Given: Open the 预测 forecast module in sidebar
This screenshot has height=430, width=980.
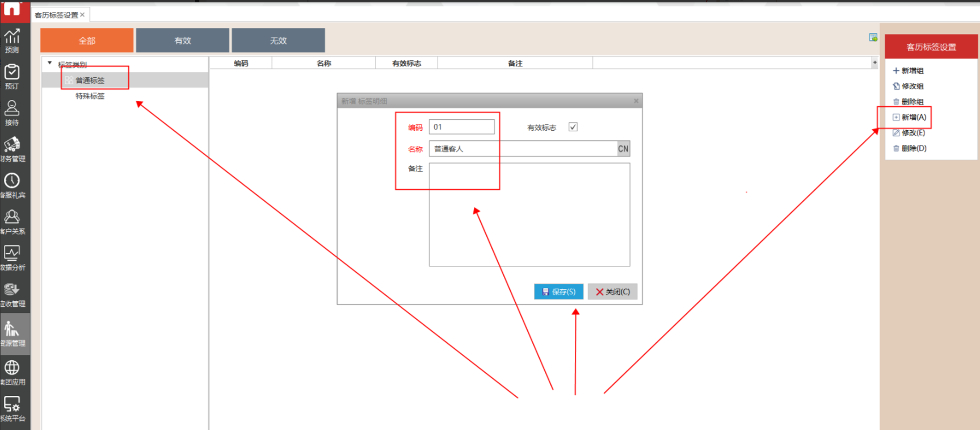Looking at the screenshot, I should pos(12,40).
